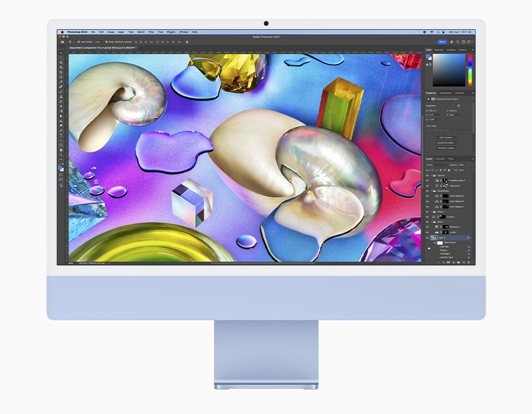Image resolution: width=532 pixels, height=414 pixels.
Task: Click inside the Color panel color field
Action: tap(449, 70)
